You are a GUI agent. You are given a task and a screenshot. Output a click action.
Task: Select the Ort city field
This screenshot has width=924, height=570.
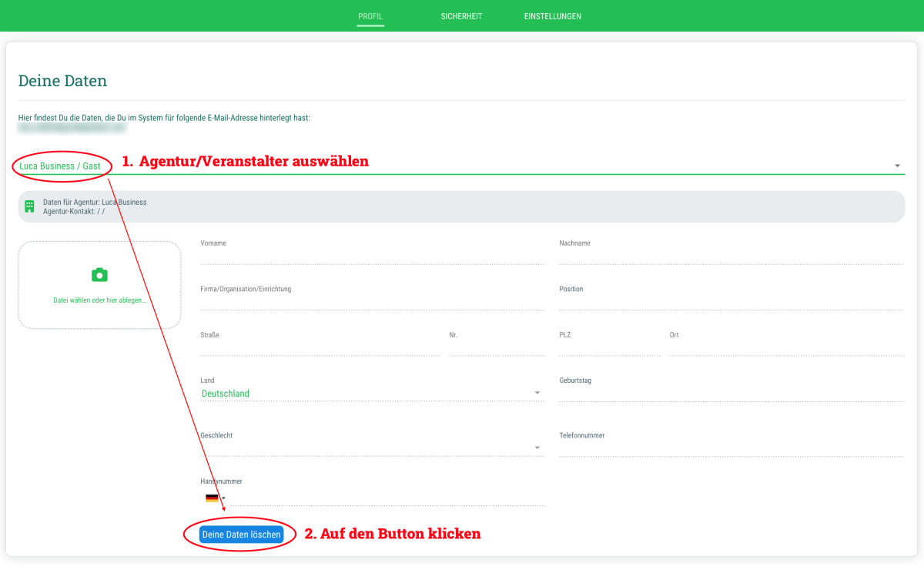(785, 348)
